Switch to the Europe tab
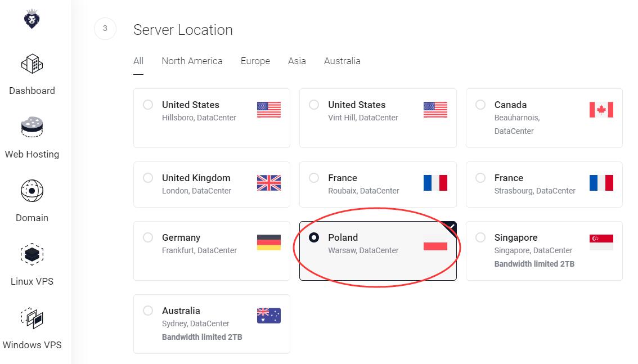638x364 pixels. coord(255,61)
